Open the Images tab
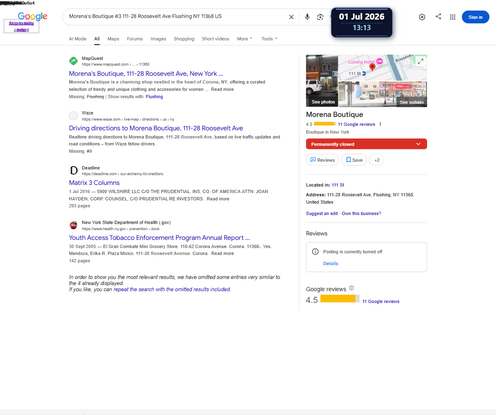The width and height of the screenshot is (500, 415). (158, 39)
